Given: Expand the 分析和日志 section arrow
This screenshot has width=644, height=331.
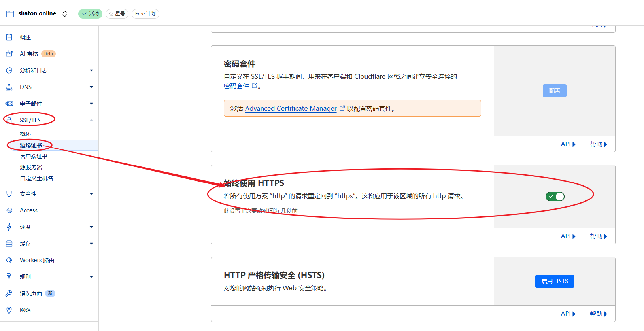Looking at the screenshot, I should tap(91, 70).
